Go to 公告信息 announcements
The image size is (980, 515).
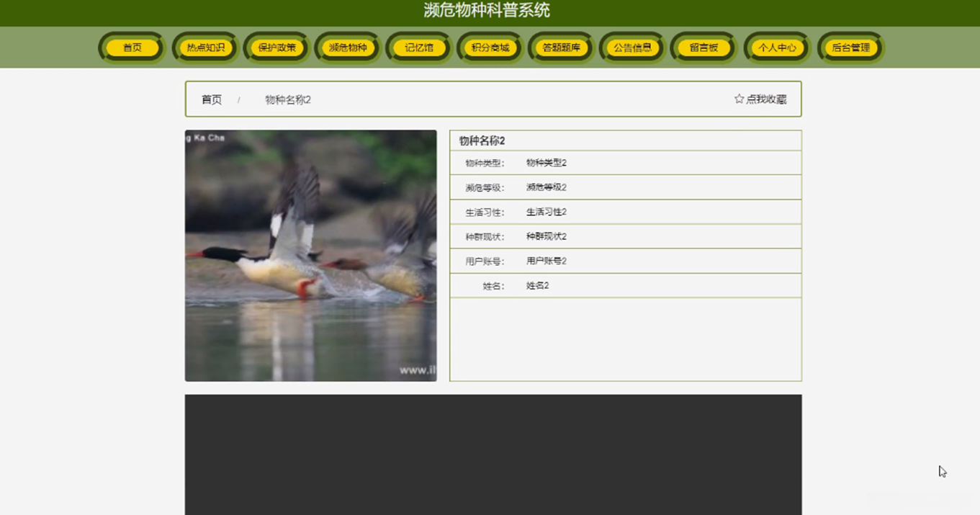coord(632,48)
